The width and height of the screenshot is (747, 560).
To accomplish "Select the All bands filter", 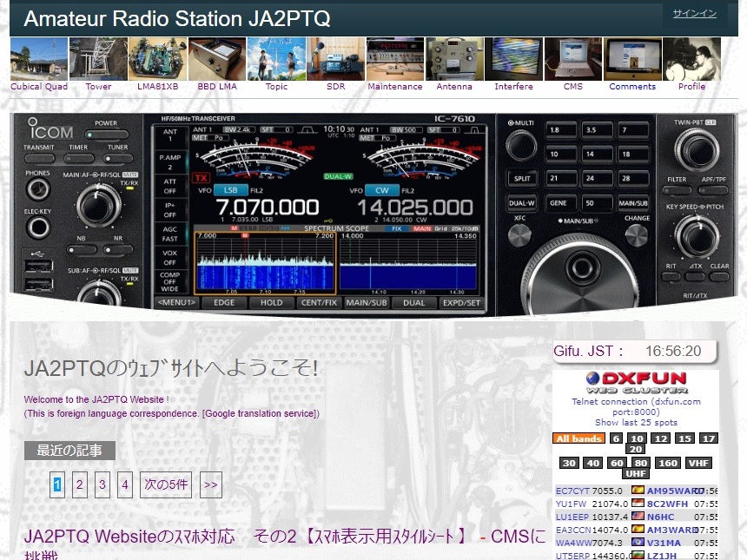I will click(578, 438).
